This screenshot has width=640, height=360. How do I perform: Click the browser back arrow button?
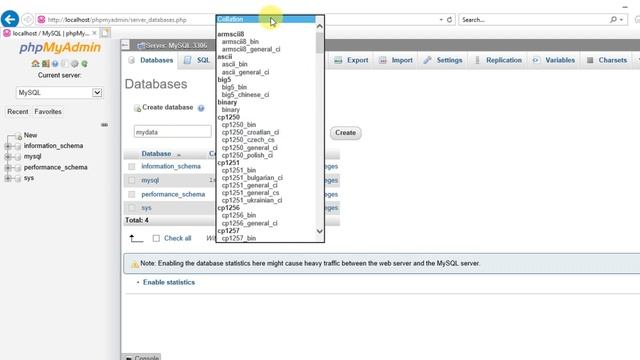[x=10, y=19]
